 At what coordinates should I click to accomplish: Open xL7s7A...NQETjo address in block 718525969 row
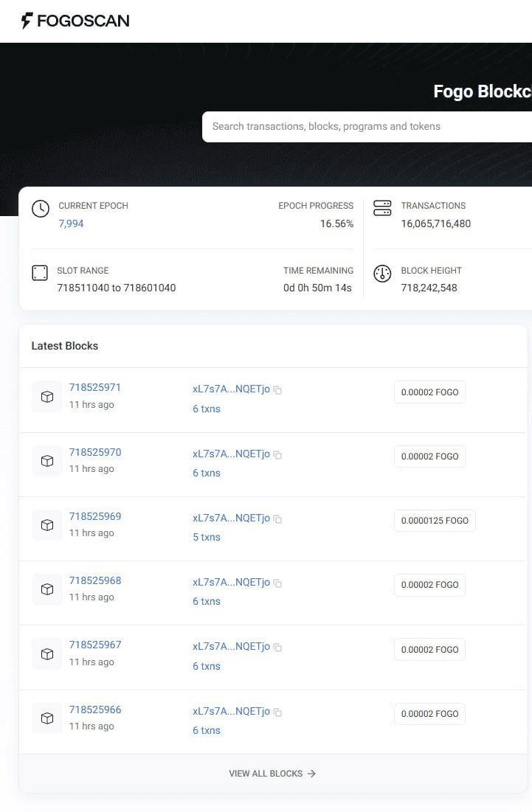pos(232,518)
